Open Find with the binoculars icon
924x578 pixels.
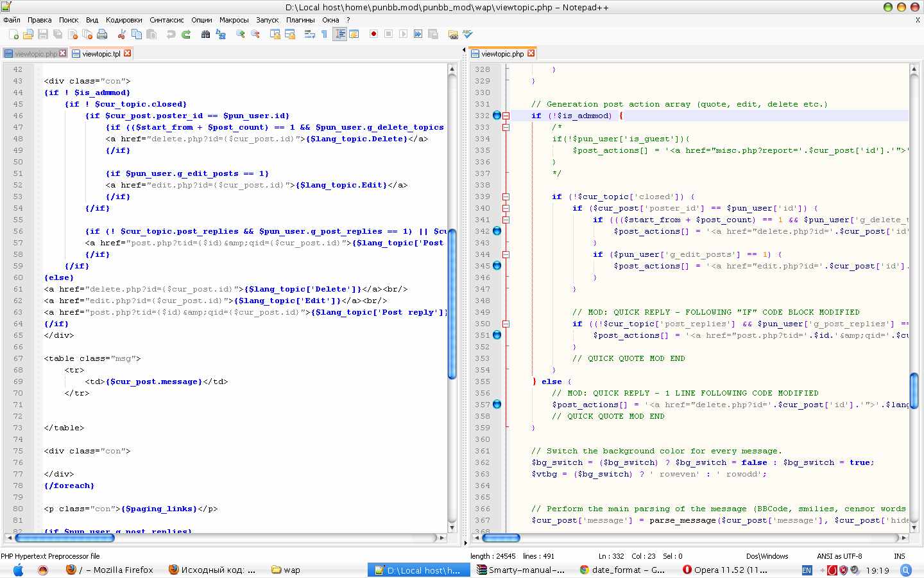pos(205,34)
